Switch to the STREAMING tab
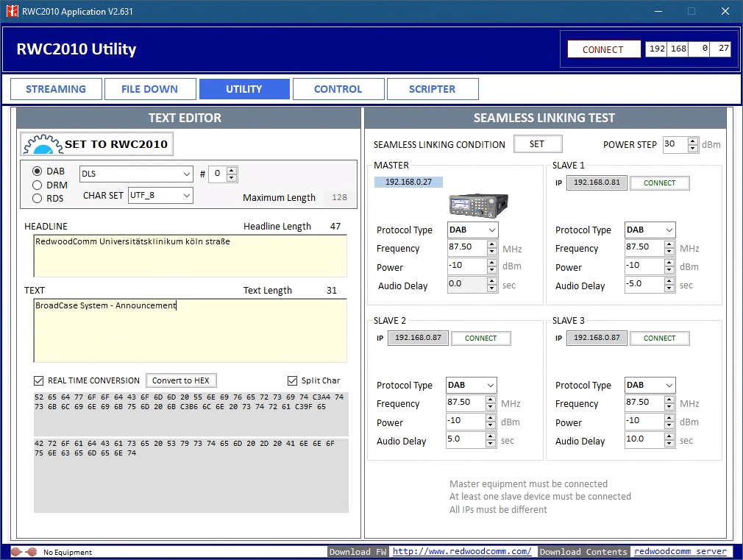The image size is (743, 560). pyautogui.click(x=56, y=89)
